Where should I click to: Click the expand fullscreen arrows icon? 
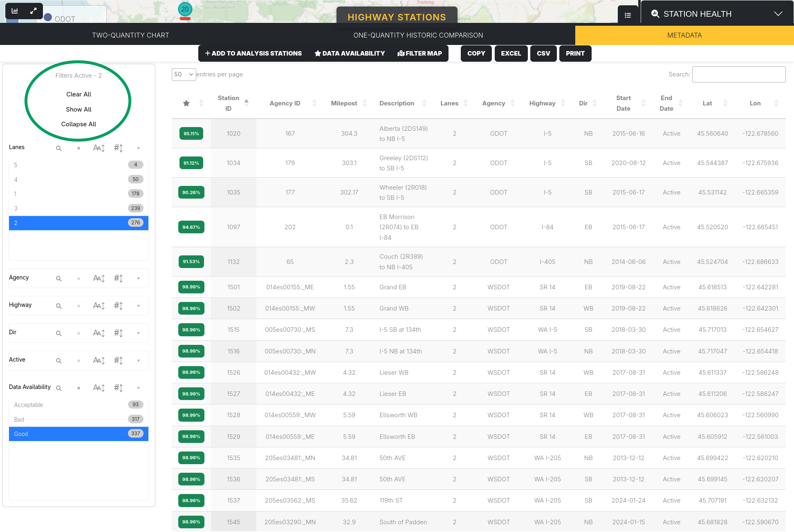34,11
